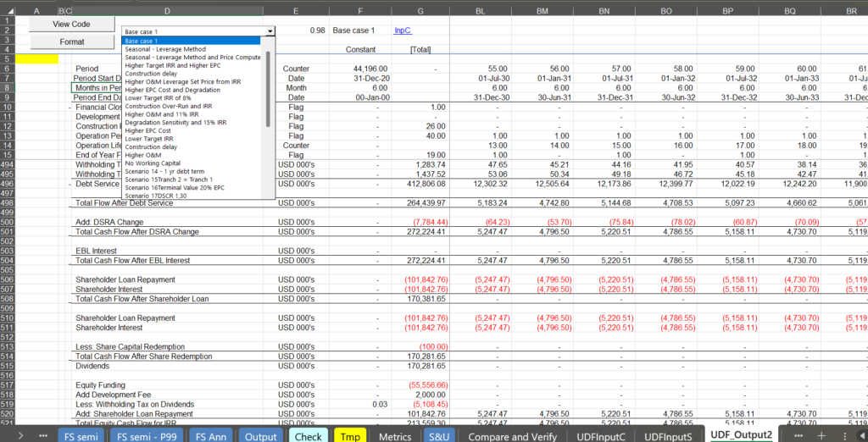Select total value 264,439.97 cell

point(421,203)
